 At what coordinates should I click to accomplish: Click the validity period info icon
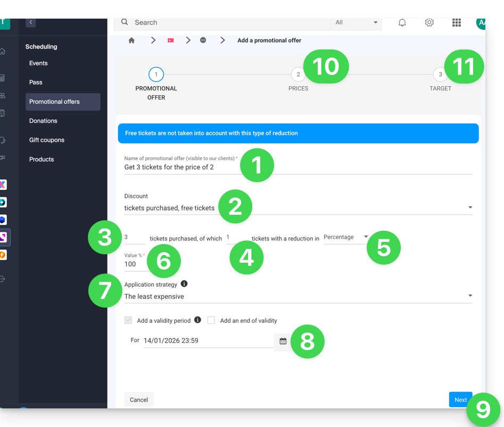(197, 320)
